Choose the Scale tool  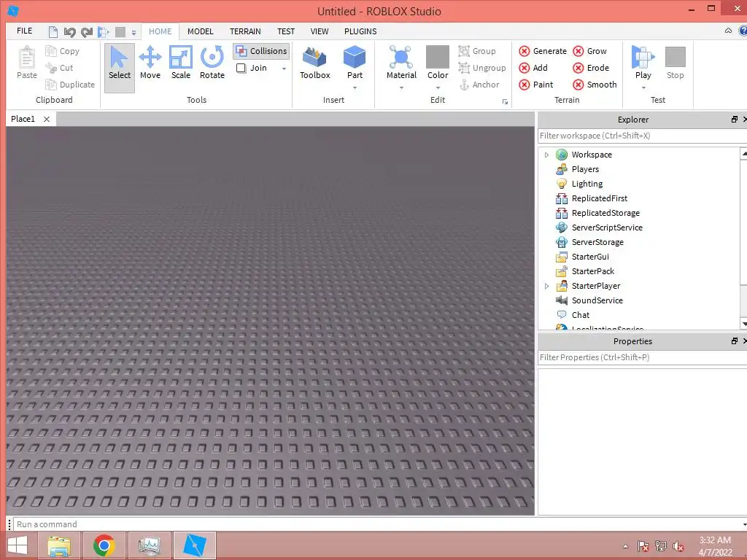(x=181, y=63)
